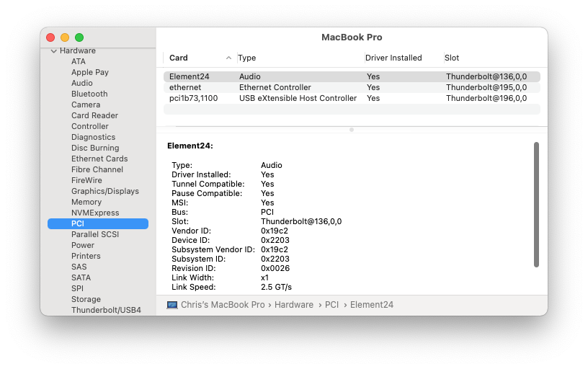Show Graphics/Displays information
This screenshot has height=369, width=588.
click(105, 191)
